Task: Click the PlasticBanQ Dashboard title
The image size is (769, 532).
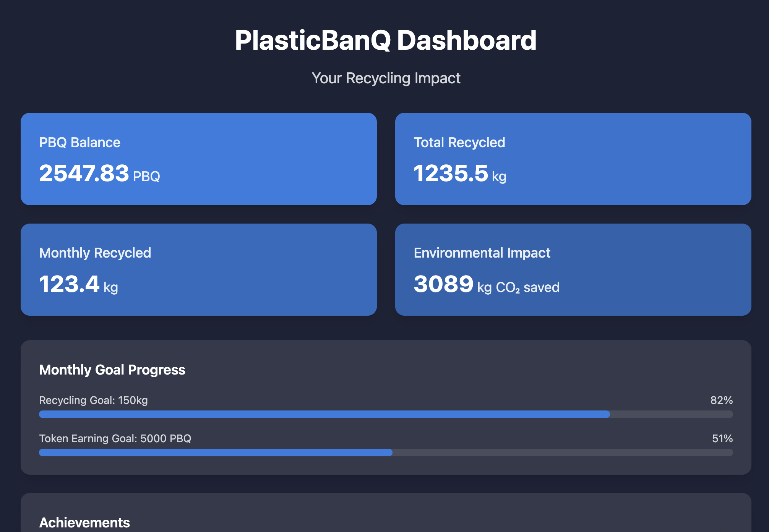Action: 386,41
